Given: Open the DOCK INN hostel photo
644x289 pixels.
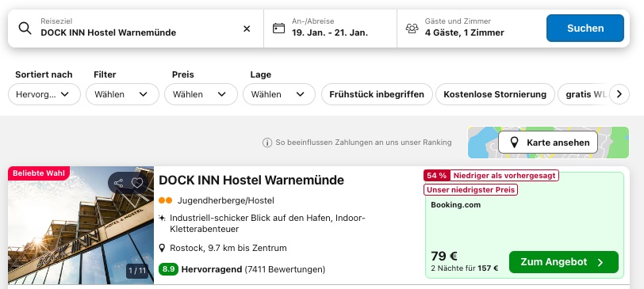Looking at the screenshot, I should [x=81, y=225].
